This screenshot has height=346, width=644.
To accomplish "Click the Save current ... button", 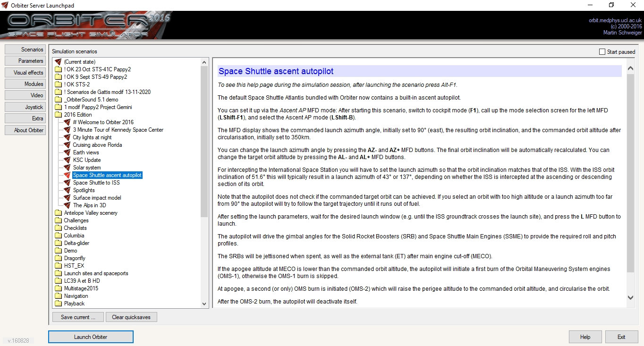I will 78,317.
